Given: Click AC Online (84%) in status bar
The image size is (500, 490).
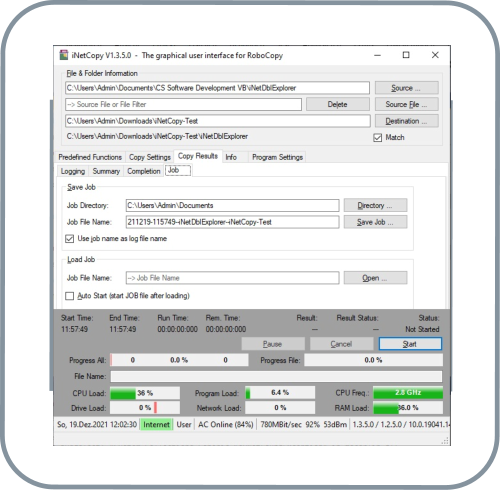Looking at the screenshot, I should [x=225, y=425].
